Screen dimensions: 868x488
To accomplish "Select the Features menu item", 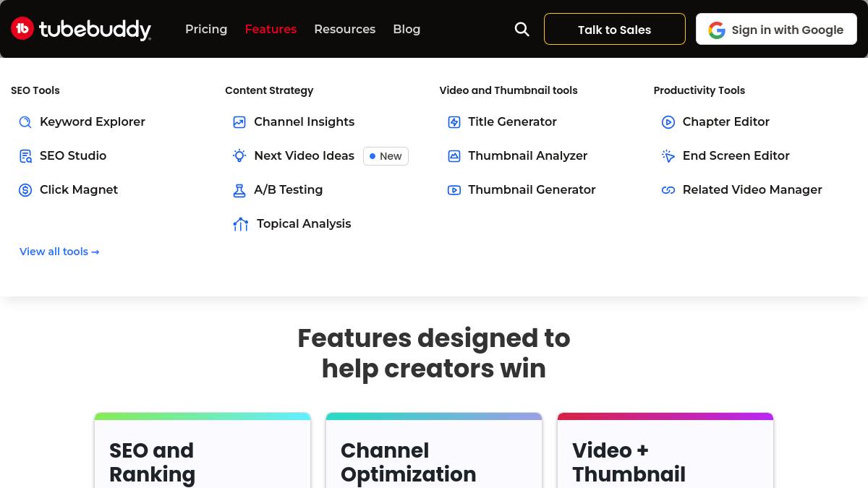I will 271,29.
